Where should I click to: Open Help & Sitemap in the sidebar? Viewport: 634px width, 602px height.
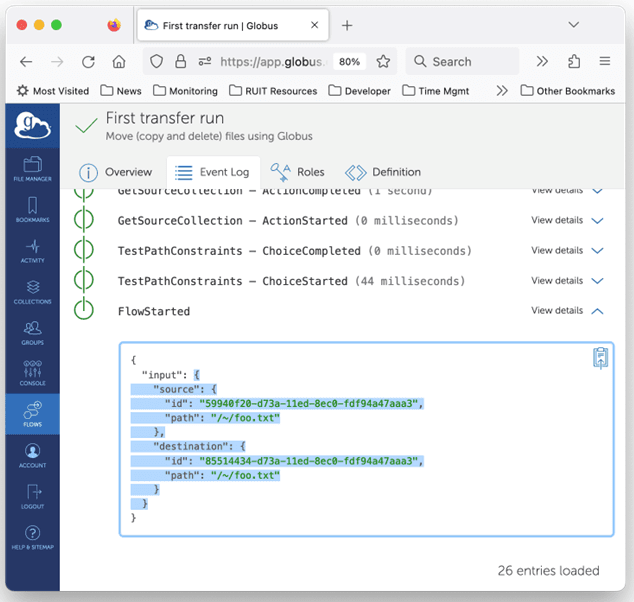pos(32,538)
